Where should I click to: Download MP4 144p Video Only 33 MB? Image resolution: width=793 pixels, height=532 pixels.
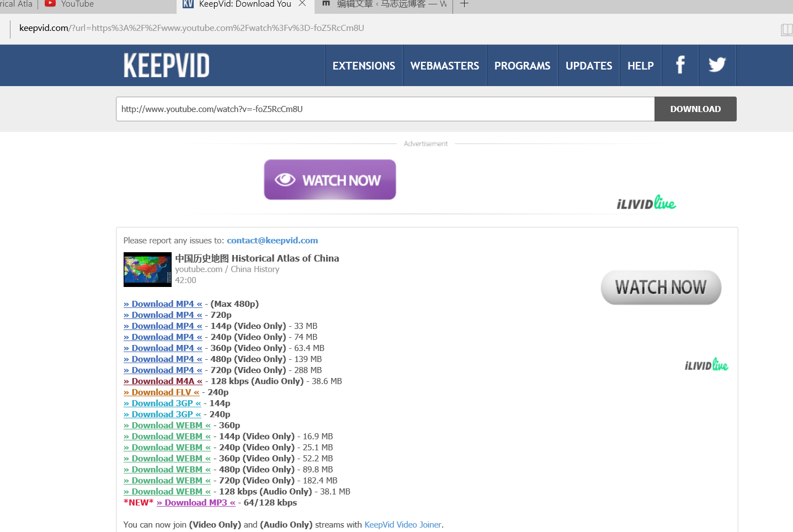pyautogui.click(x=163, y=326)
